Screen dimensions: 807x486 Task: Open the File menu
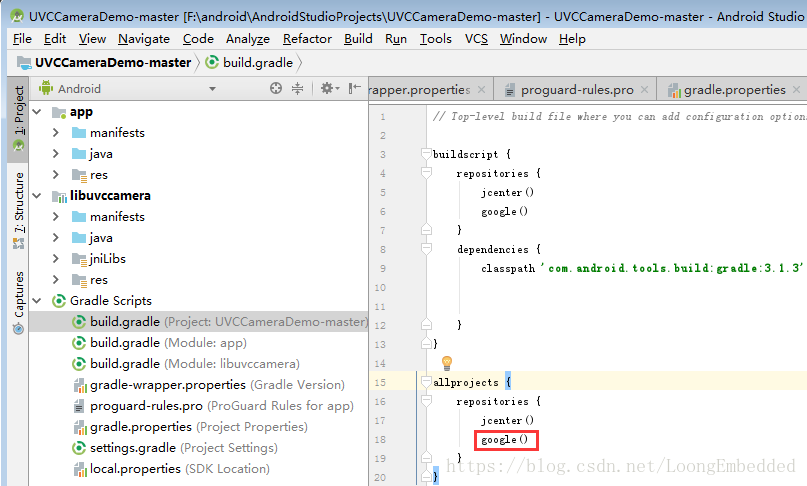(22, 39)
